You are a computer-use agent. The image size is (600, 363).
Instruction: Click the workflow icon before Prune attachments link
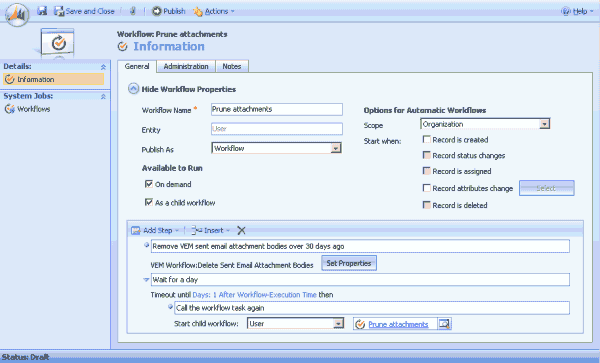(x=360, y=324)
